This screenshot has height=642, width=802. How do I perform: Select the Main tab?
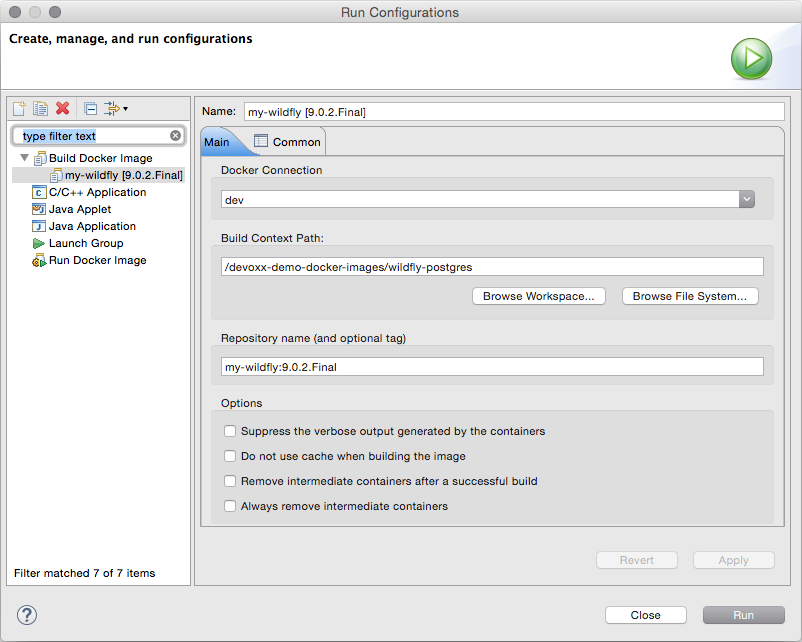217,142
